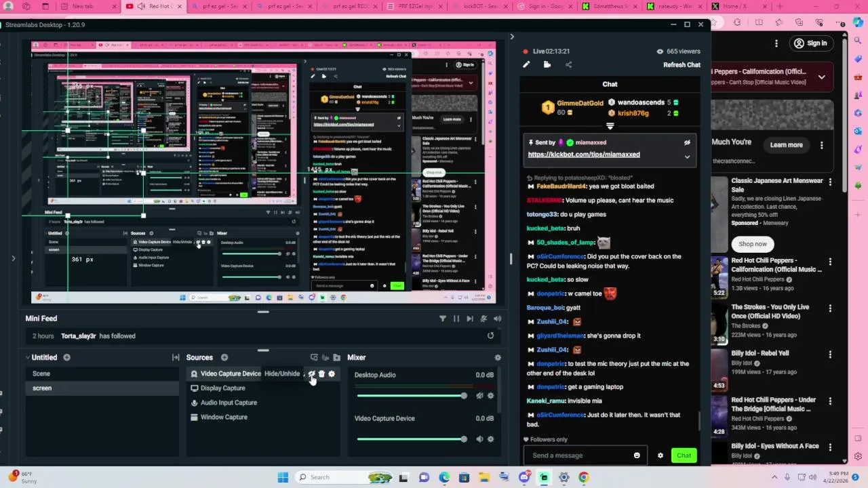Expand the pinned message chevron
The height and width of the screenshot is (488, 868).
[687, 157]
